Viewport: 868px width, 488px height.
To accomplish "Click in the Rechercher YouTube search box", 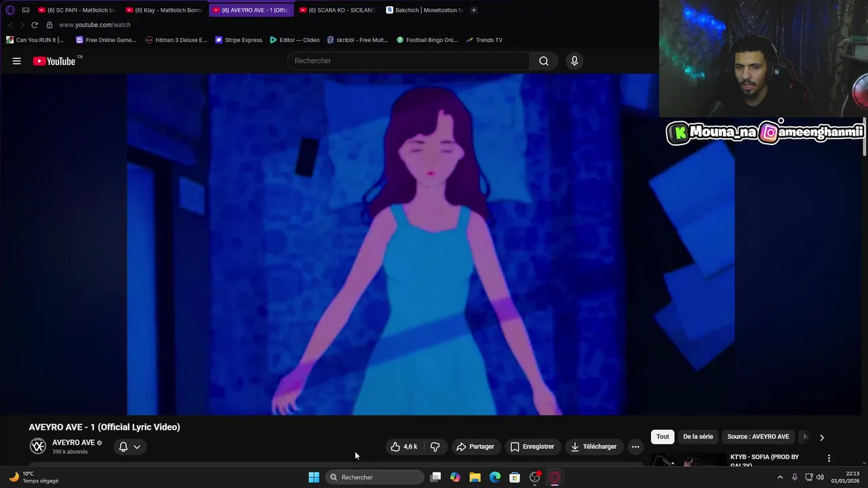I will click(x=409, y=61).
